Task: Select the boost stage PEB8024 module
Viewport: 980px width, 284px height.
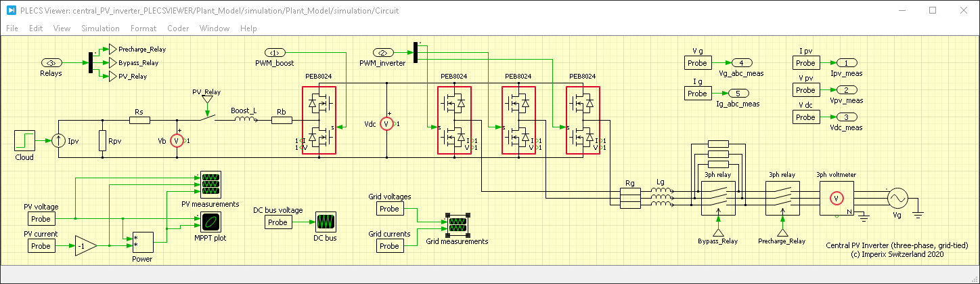Action: coord(318,121)
